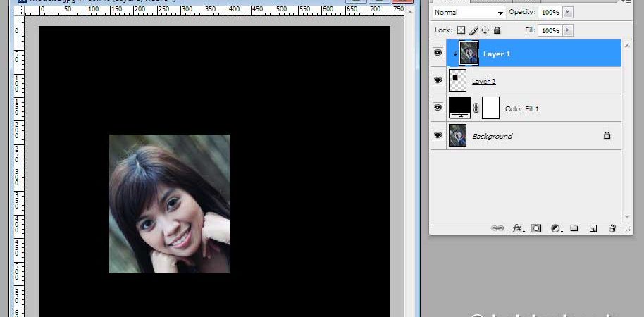The height and width of the screenshot is (317, 644).
Task: Hide Layer 2 with its eye icon
Action: [x=438, y=80]
